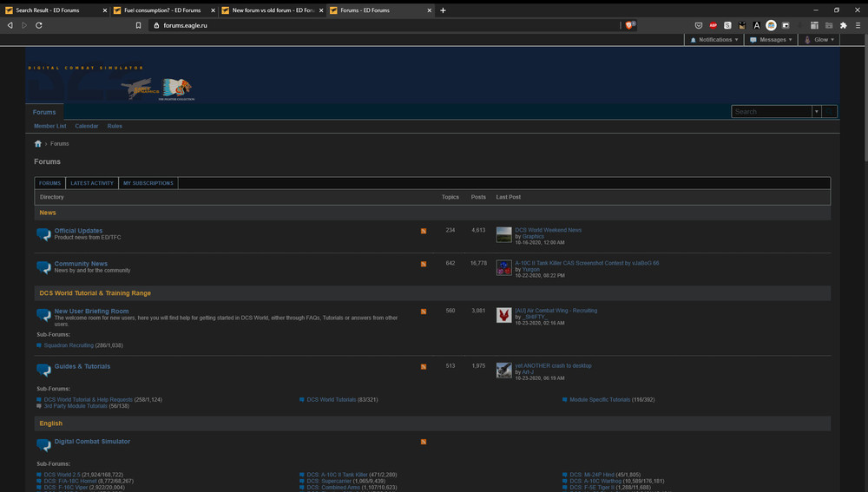Click the Search input field
This screenshot has width=868, height=492.
pyautogui.click(x=772, y=112)
